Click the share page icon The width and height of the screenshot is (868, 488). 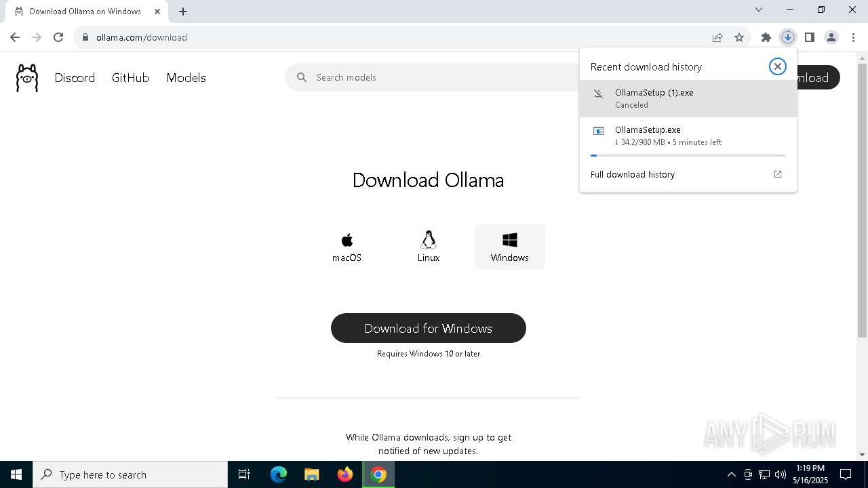(717, 37)
